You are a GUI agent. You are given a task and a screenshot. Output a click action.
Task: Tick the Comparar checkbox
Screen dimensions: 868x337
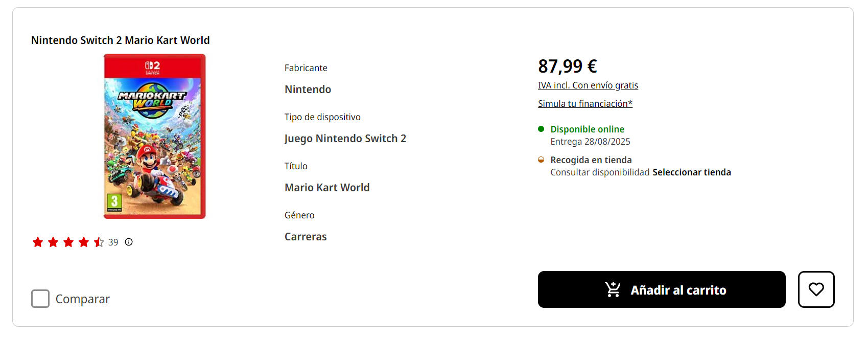(x=40, y=299)
